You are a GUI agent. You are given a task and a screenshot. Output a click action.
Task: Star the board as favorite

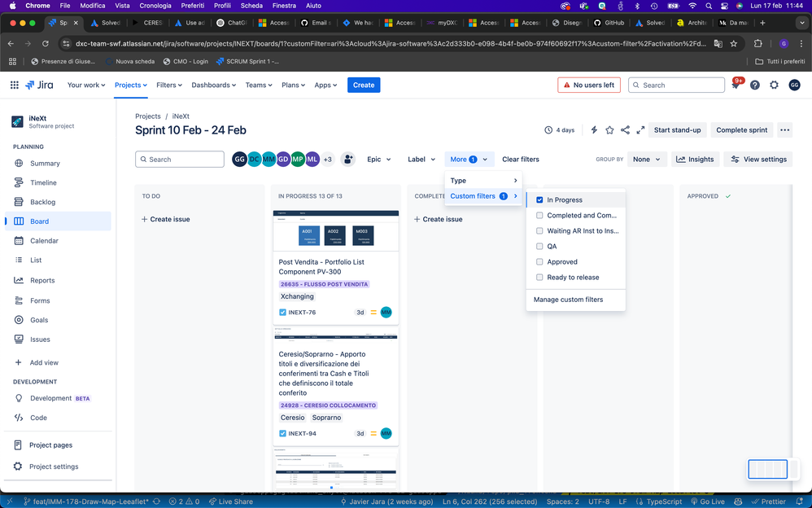point(609,130)
